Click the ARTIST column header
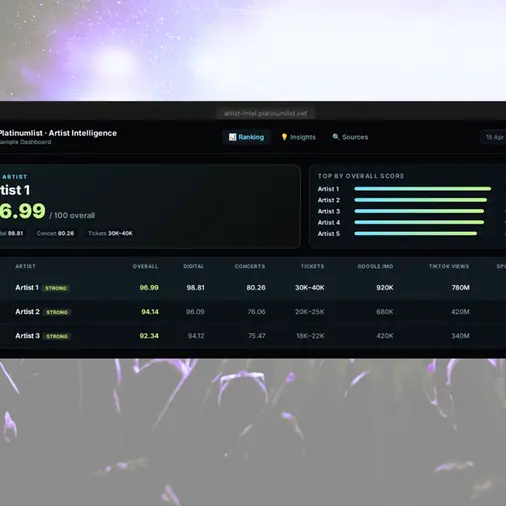 point(25,266)
